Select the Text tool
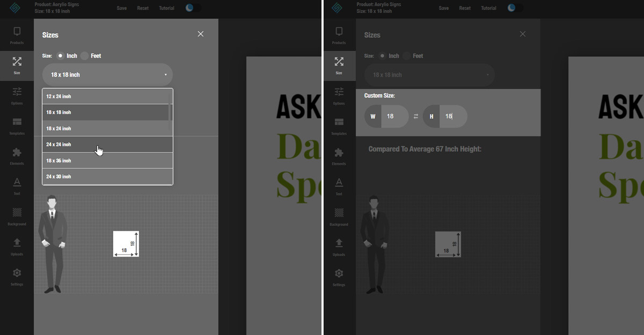Viewport: 644px width, 335px height. pos(17,186)
